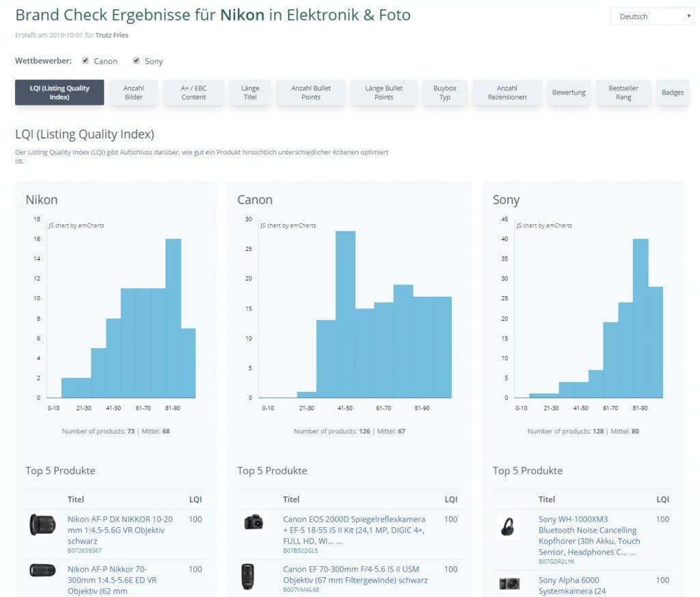Select the LQI (Listing Quality Index) tab
Image resolution: width=700 pixels, height=597 pixels.
coord(59,92)
